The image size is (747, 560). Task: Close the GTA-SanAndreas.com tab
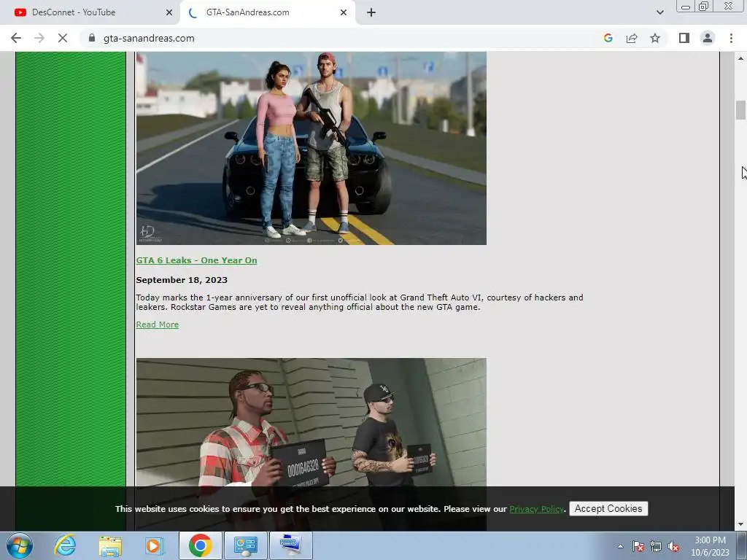344,12
